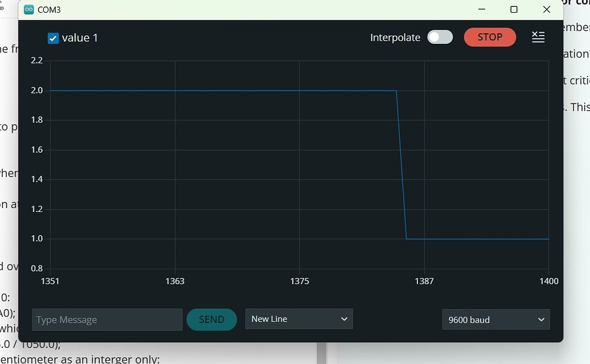Screen dimensions: 590x364
Task: Click the chevron on the baud rate selector
Action: [x=540, y=319]
